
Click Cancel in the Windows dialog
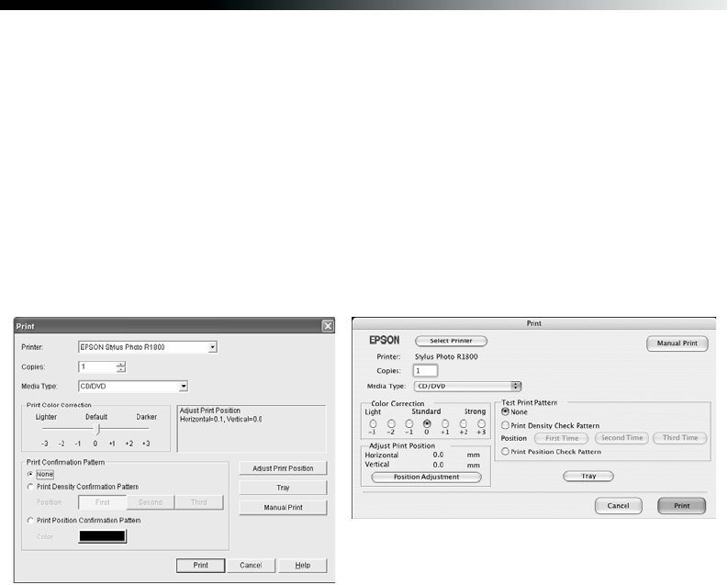coord(251,565)
